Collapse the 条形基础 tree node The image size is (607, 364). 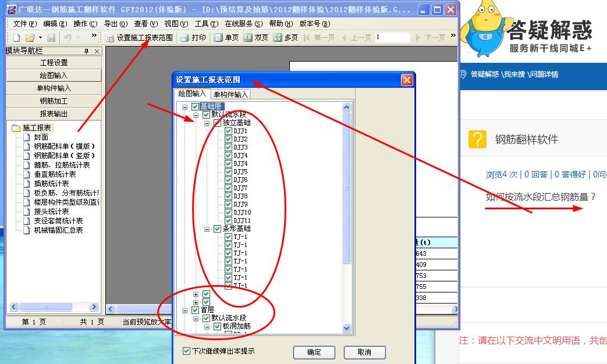tap(207, 229)
